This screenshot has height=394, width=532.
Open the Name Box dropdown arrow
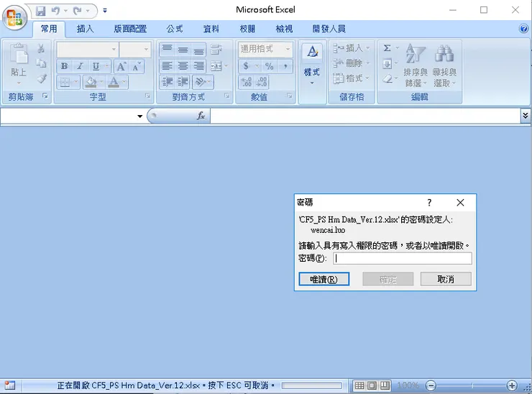(139, 116)
